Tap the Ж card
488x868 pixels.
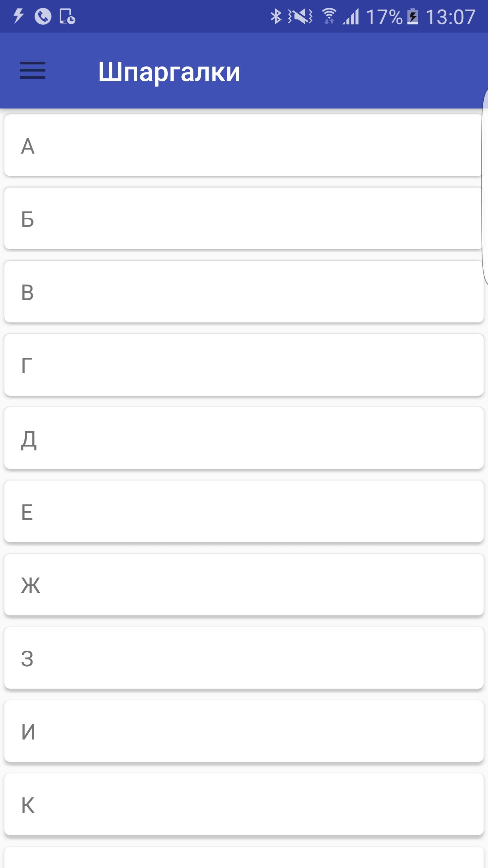(x=243, y=585)
